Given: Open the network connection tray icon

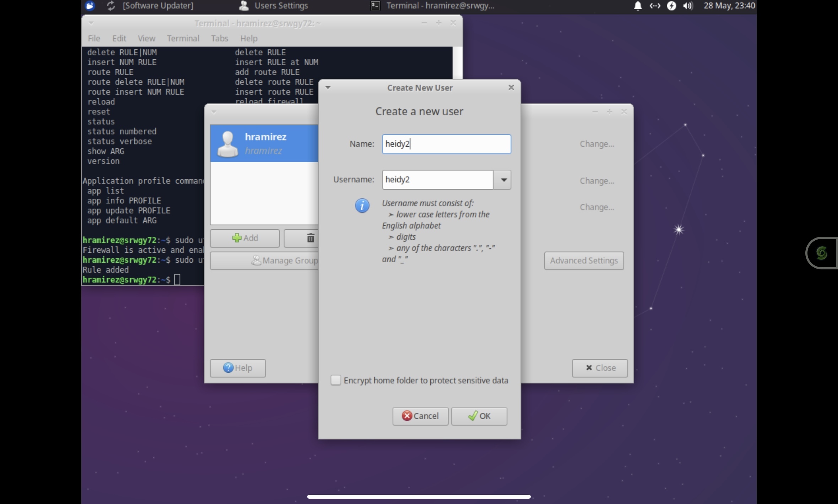Looking at the screenshot, I should 654,6.
